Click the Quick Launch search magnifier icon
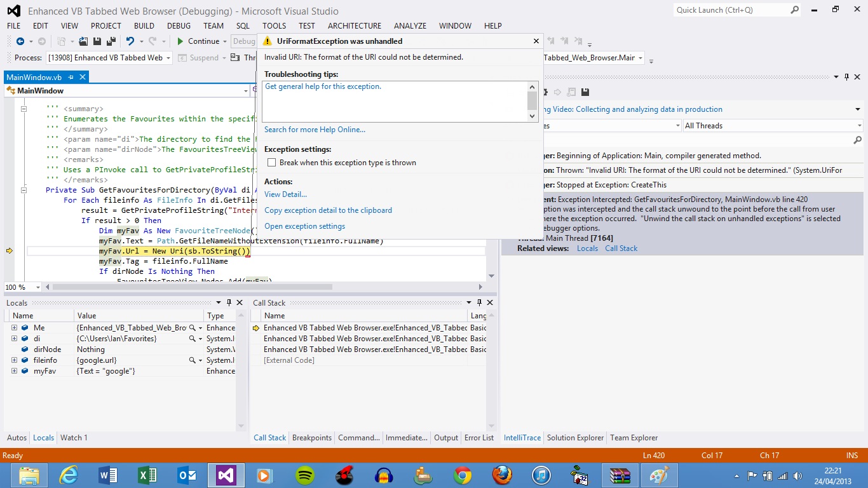The width and height of the screenshot is (868, 488). (x=795, y=10)
